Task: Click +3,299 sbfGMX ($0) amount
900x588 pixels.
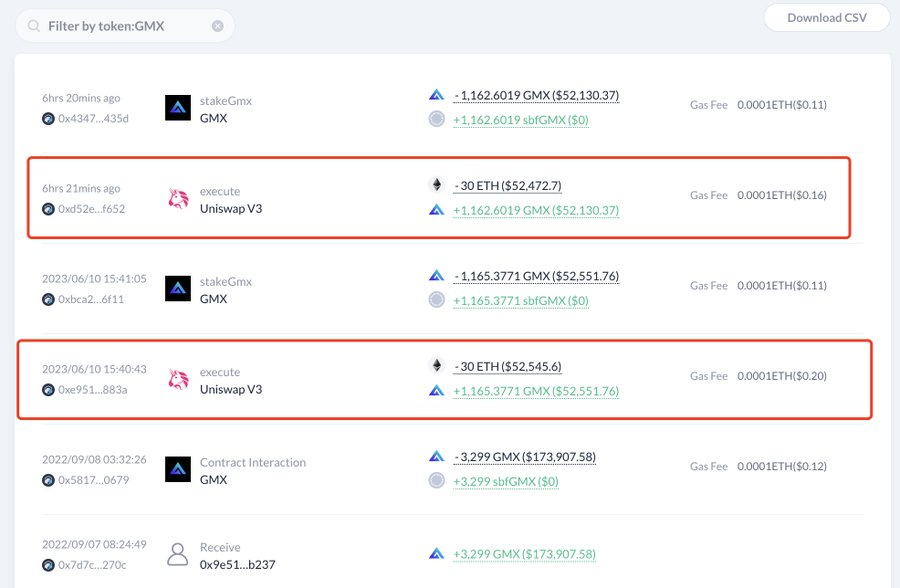Action: pos(506,482)
